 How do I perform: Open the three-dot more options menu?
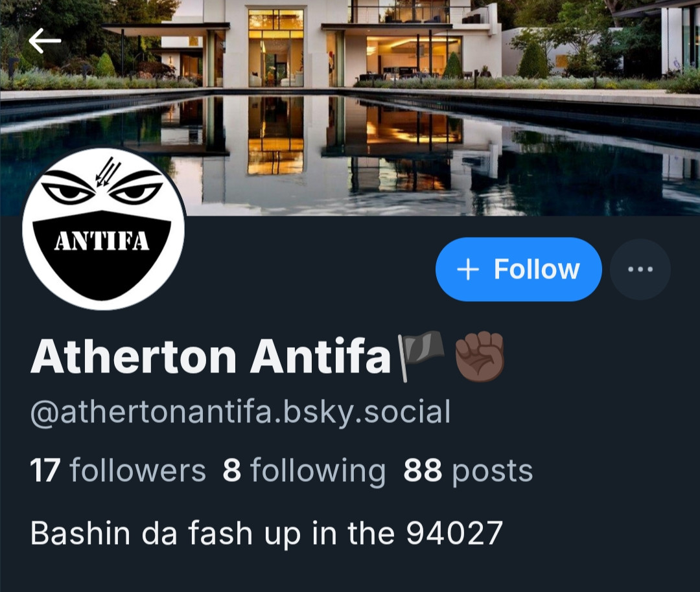(x=640, y=269)
